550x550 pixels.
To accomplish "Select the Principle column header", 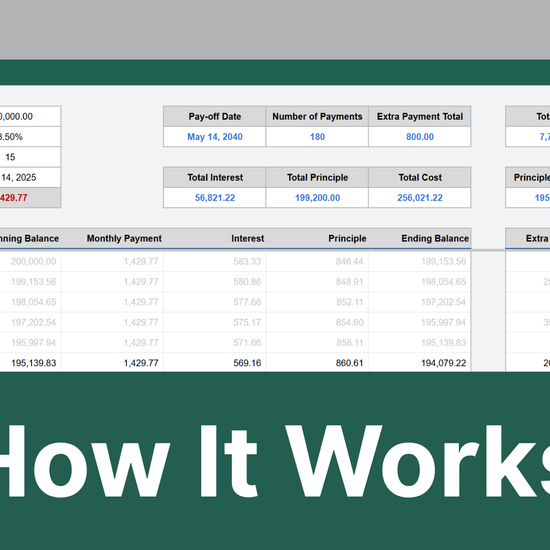I will pos(347,239).
